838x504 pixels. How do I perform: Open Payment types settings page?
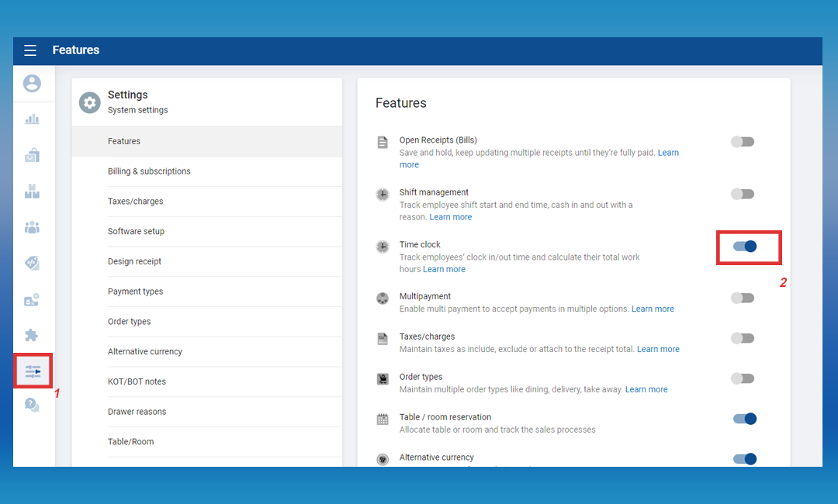pos(136,292)
